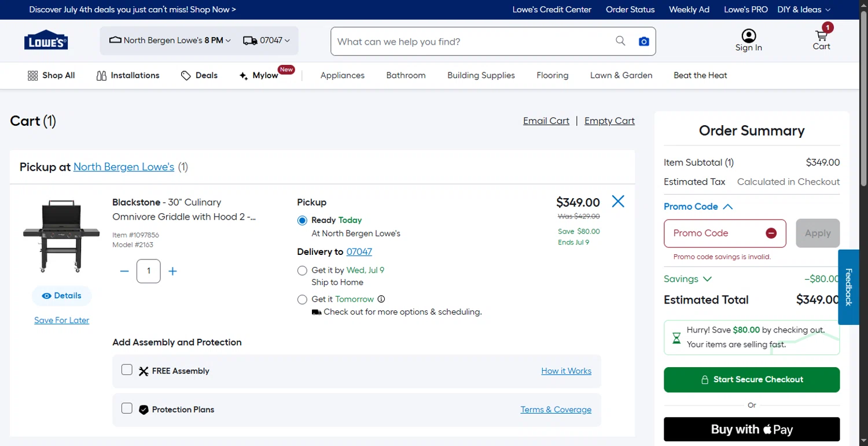The width and height of the screenshot is (868, 446).
Task: Click Start Secure Checkout button
Action: tap(752, 379)
